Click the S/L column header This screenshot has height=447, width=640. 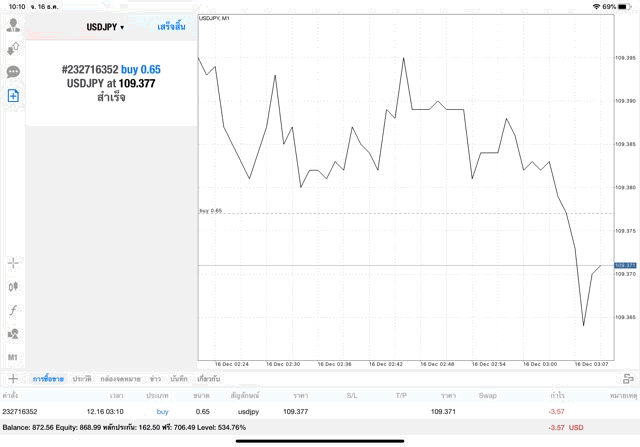(x=352, y=395)
